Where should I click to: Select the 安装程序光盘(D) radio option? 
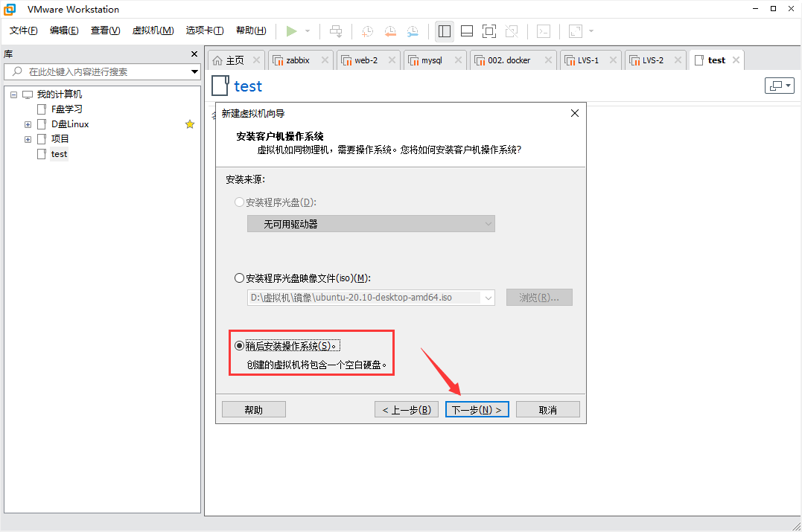point(239,202)
